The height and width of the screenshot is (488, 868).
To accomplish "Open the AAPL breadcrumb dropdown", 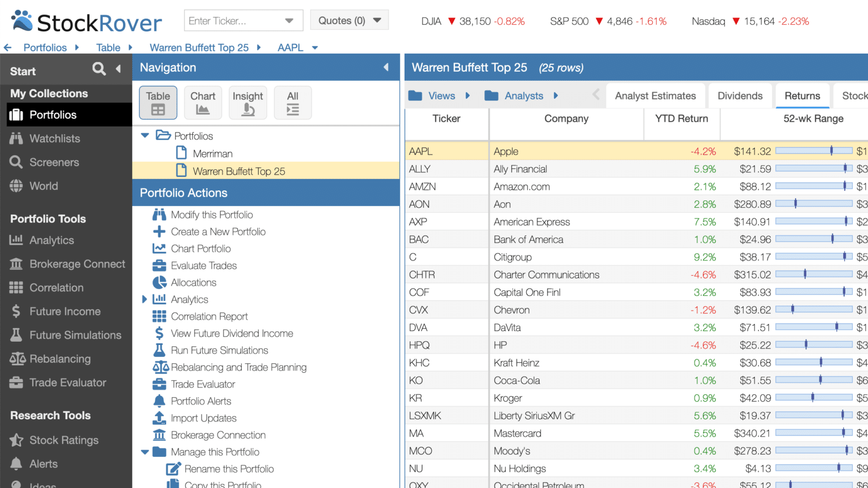I will tap(315, 48).
